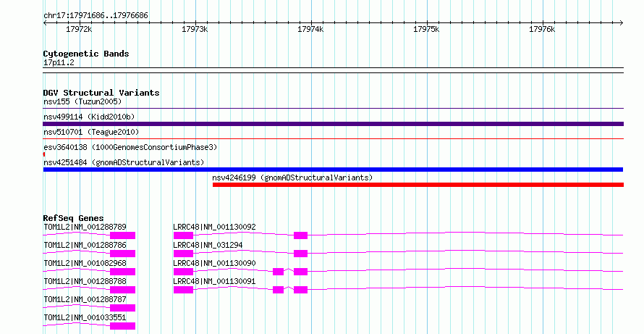Select the exon box of TOM1L2 NM_001288787

click(x=123, y=308)
